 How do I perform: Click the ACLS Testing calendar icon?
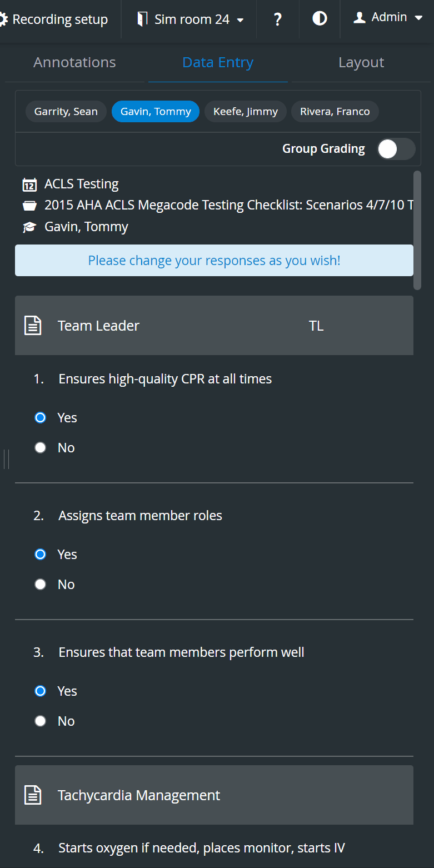click(x=29, y=184)
